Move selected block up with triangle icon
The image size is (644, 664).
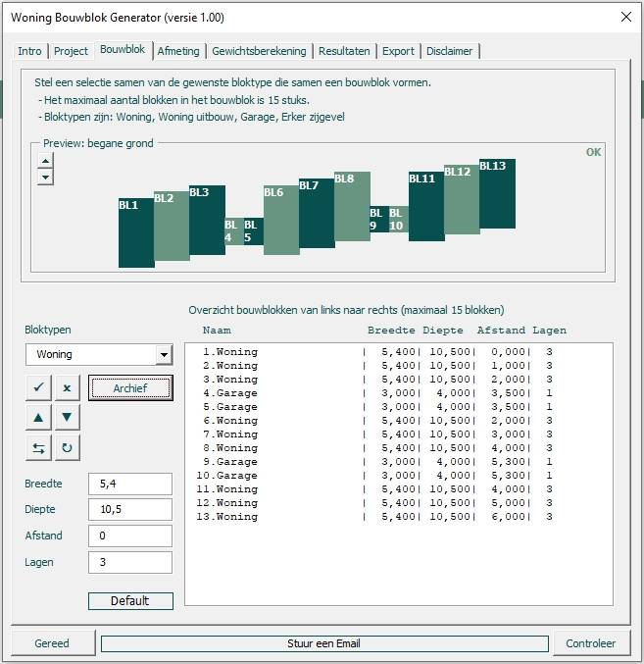pos(38,418)
